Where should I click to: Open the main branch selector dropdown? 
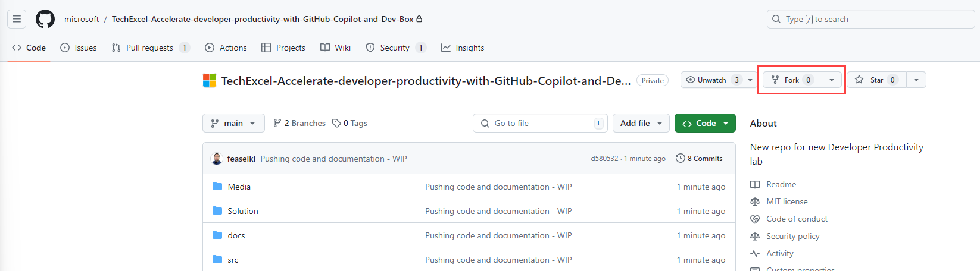233,123
